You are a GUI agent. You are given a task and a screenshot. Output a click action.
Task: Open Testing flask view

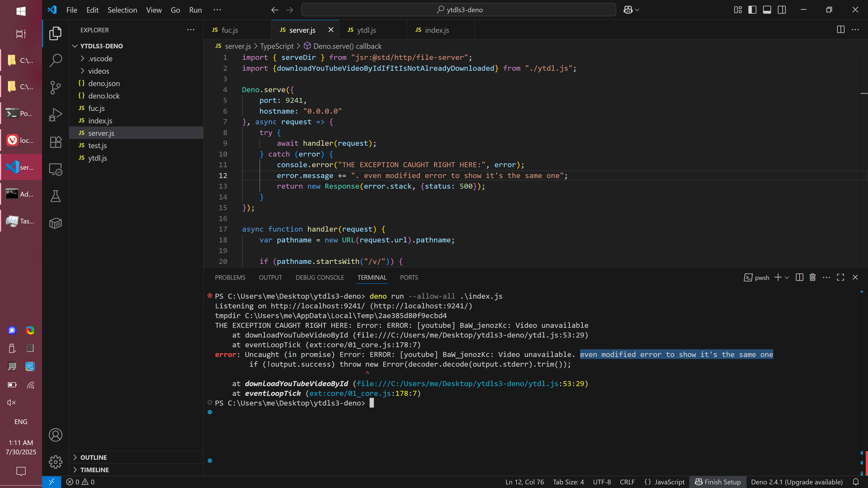pyautogui.click(x=56, y=196)
